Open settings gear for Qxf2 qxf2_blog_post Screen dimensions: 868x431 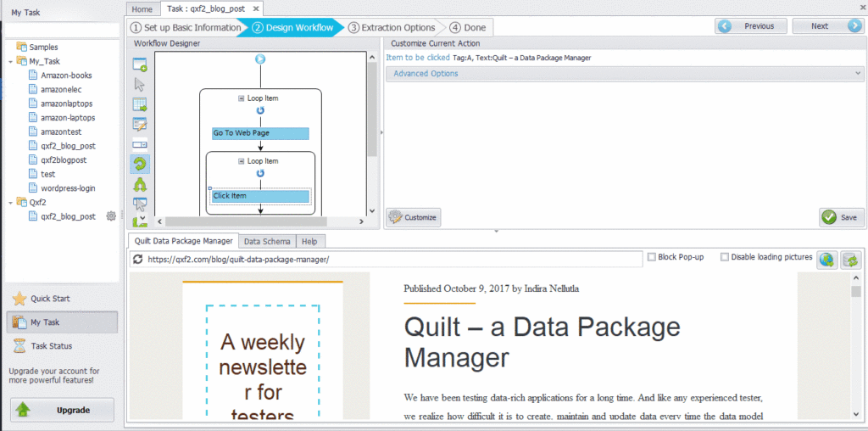point(111,216)
